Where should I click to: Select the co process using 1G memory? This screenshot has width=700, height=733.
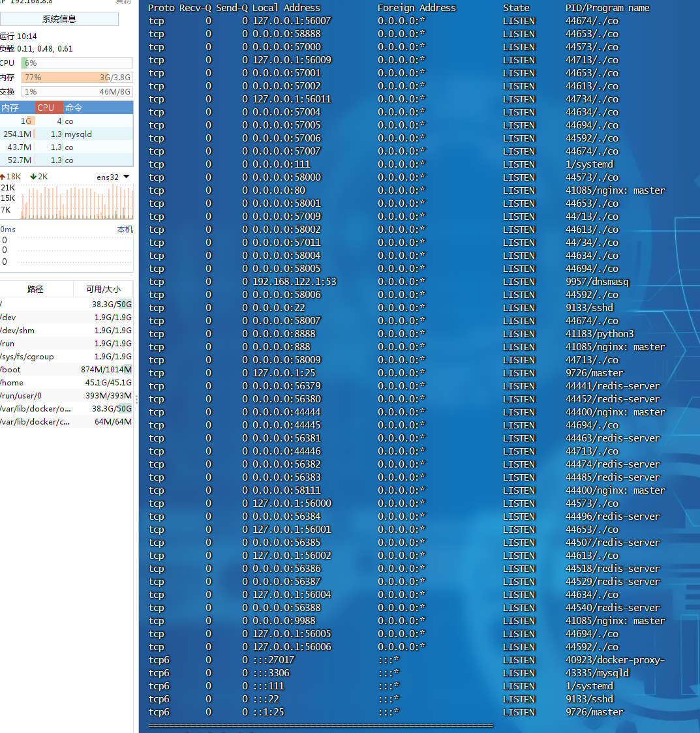pos(67,121)
